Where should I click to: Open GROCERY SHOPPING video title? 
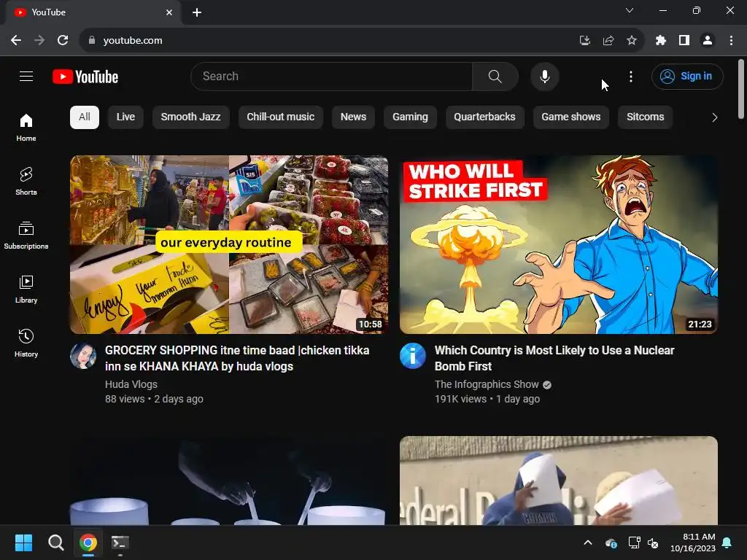click(x=237, y=358)
